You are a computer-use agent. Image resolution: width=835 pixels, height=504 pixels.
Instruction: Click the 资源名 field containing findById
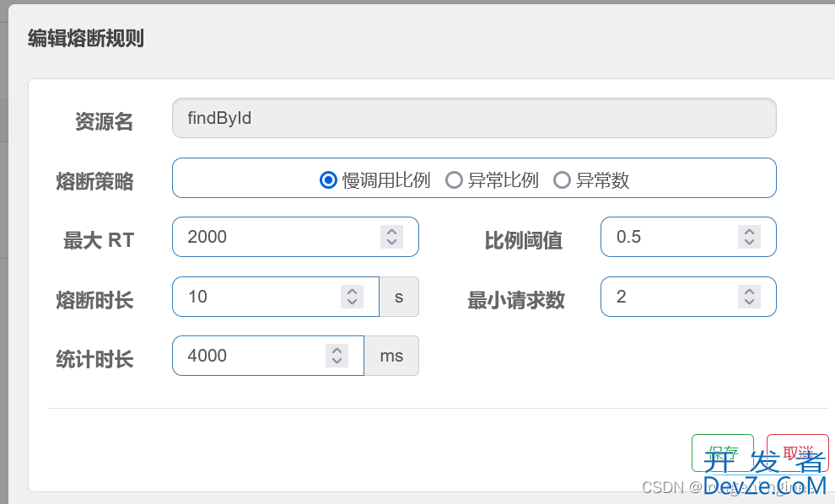(474, 118)
